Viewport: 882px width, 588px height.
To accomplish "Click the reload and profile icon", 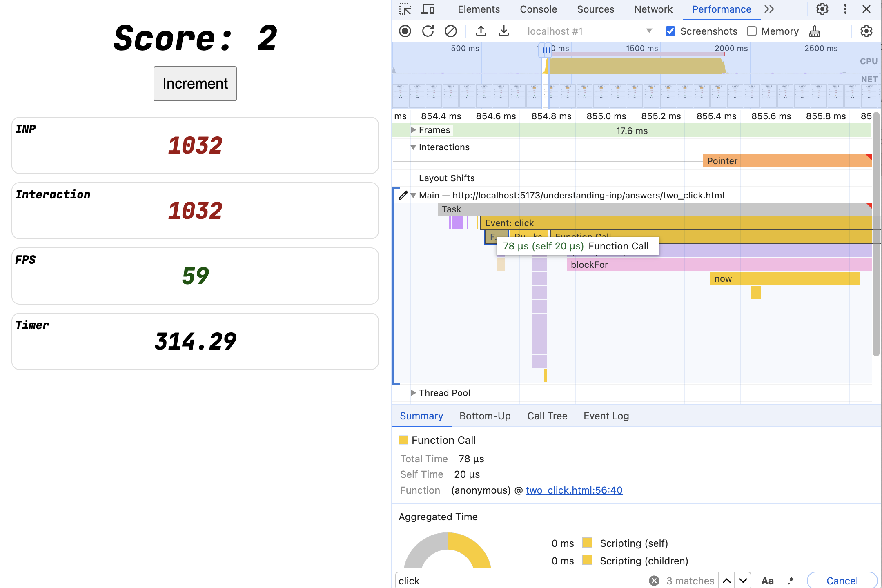I will click(x=428, y=31).
